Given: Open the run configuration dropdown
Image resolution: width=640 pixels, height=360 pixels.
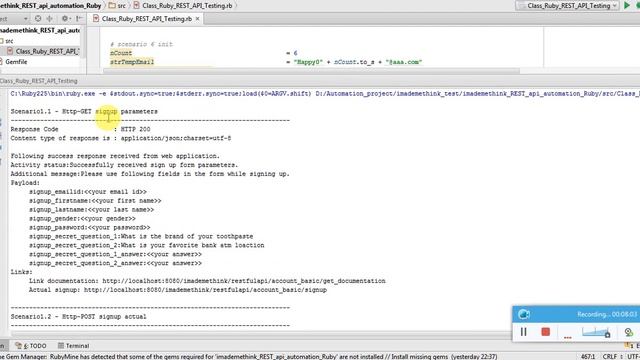Looking at the screenshot, I should (x=568, y=6).
